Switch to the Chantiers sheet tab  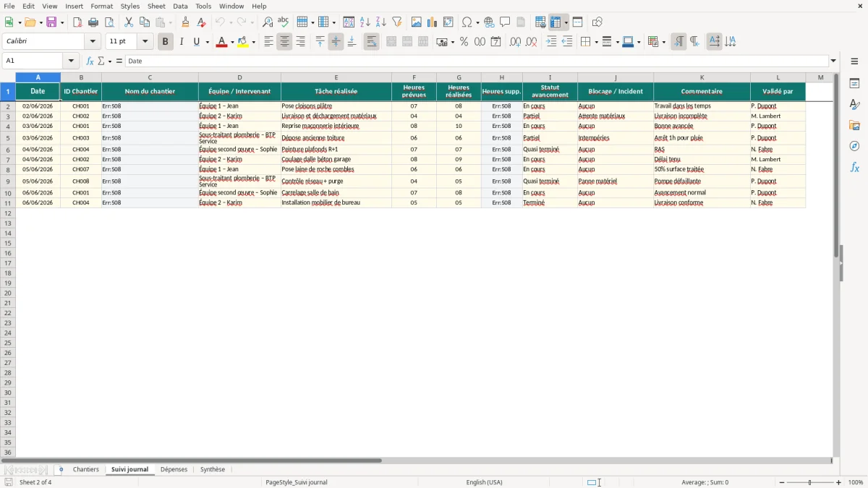(86, 470)
